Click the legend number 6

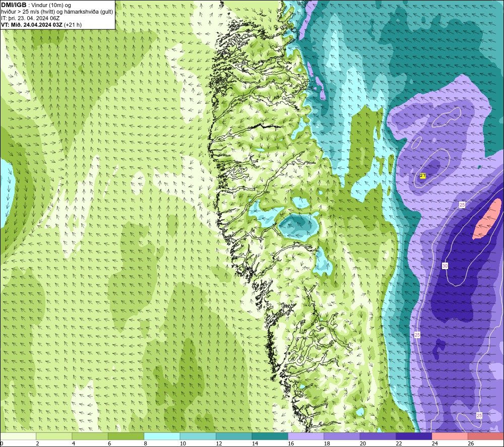109,443
